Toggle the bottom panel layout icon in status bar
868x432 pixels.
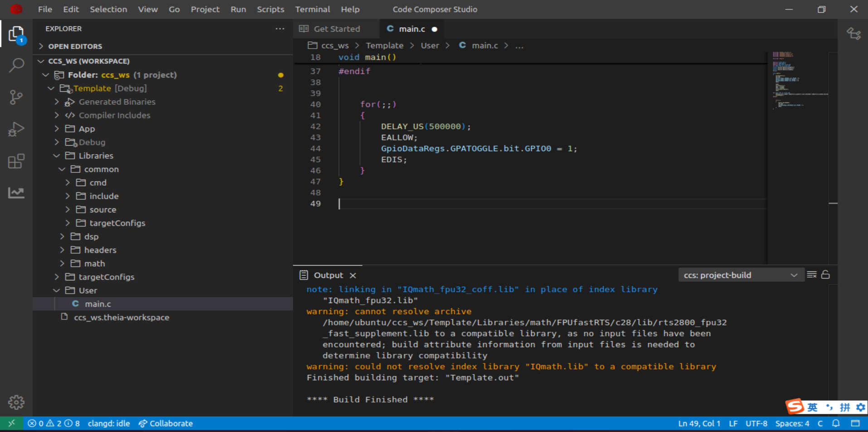point(855,423)
